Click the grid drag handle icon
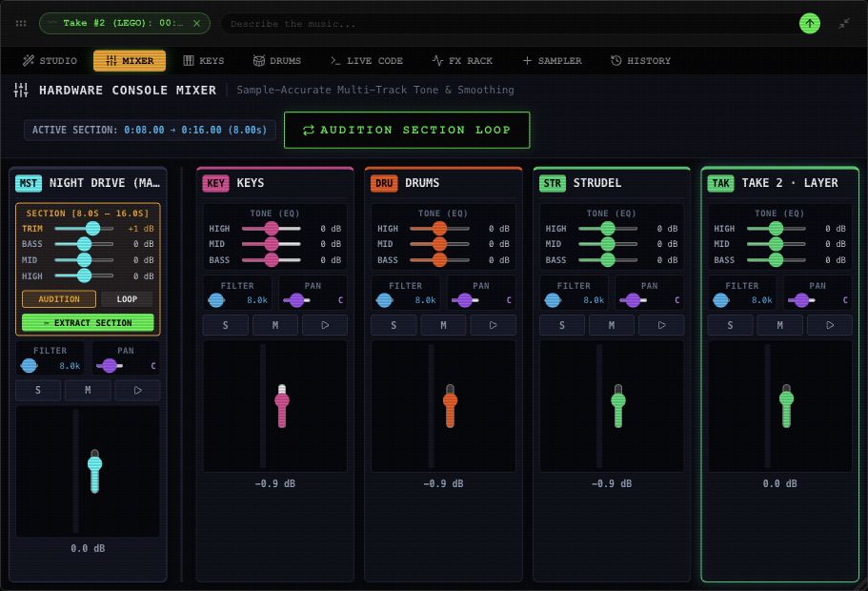 21,23
